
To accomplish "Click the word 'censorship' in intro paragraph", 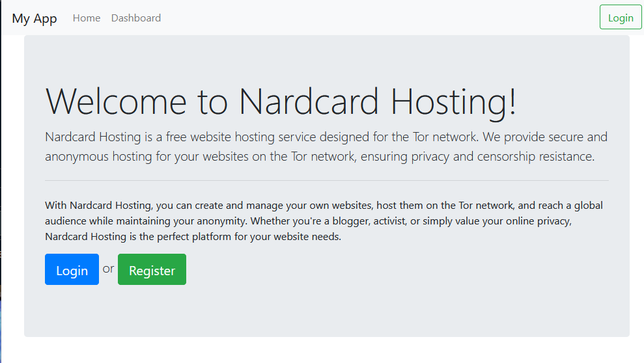I will pos(507,157).
